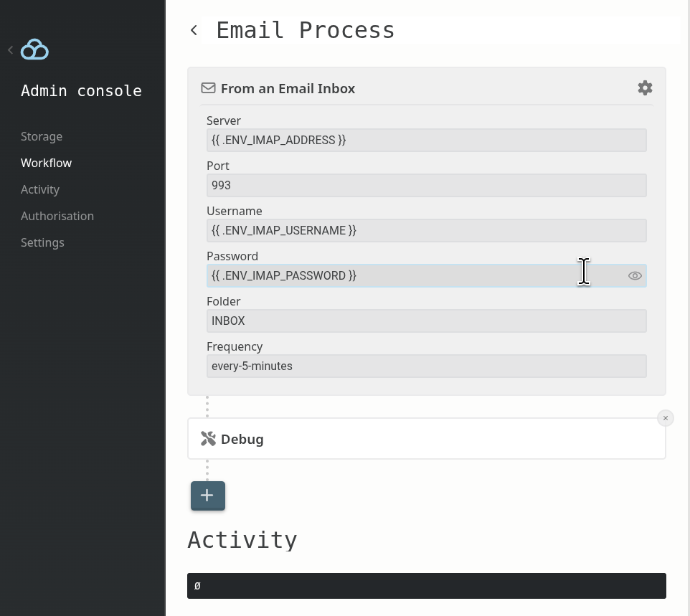
Task: Open the email inbox settings gear
Action: click(x=645, y=87)
